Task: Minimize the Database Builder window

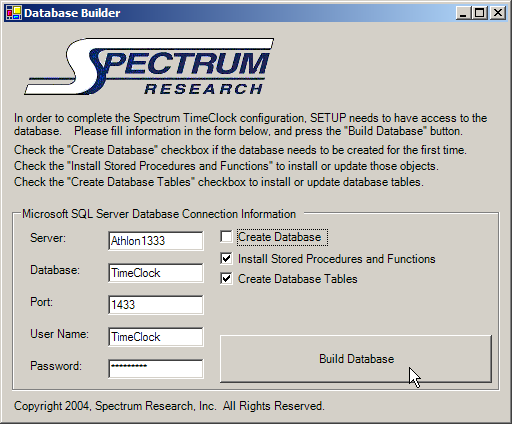Action: 463,13
